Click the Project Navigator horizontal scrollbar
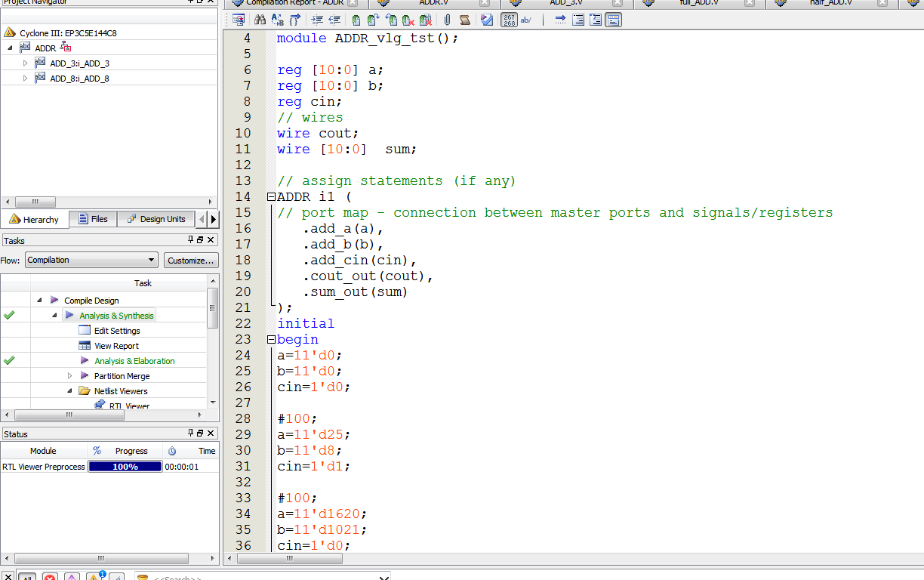Viewport: 924px width, 580px height. [109, 202]
